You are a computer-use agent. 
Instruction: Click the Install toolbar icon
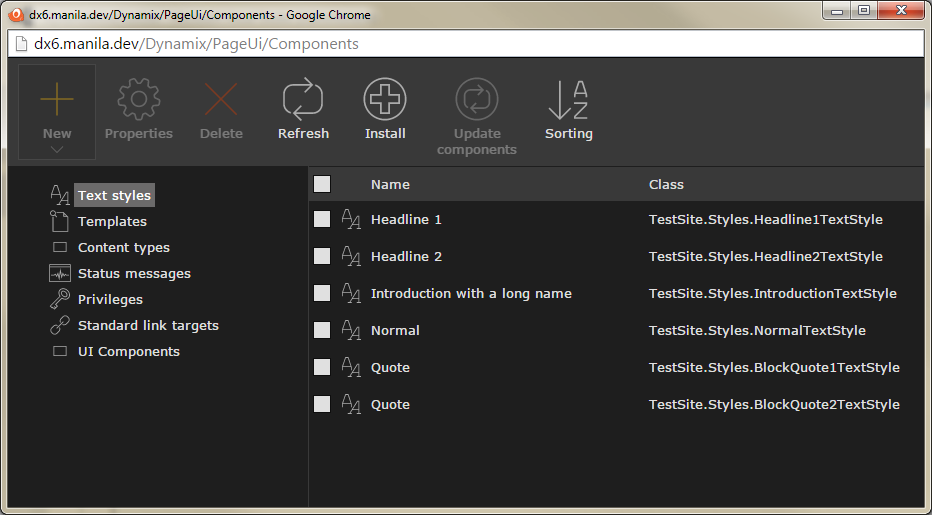tap(385, 100)
